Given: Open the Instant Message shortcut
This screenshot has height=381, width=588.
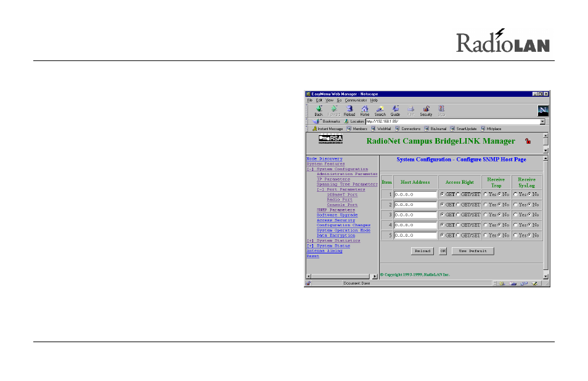Looking at the screenshot, I should 328,129.
